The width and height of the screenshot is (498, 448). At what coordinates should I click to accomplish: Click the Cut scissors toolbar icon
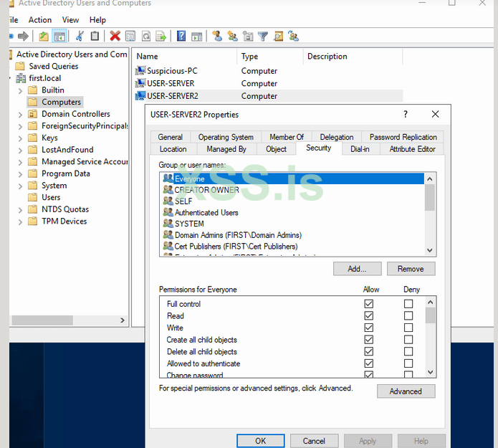coord(80,36)
